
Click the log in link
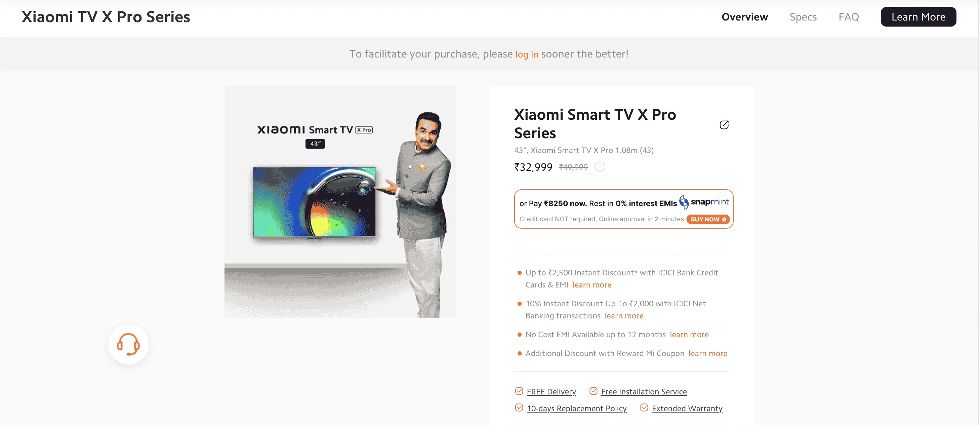pos(527,54)
